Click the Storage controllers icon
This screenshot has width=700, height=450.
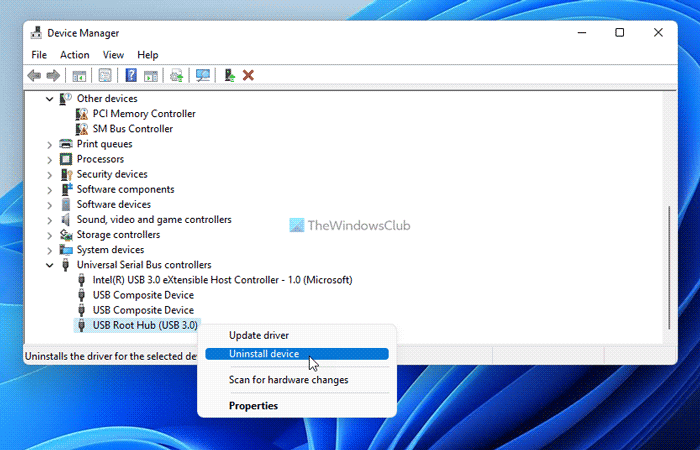[x=66, y=235]
